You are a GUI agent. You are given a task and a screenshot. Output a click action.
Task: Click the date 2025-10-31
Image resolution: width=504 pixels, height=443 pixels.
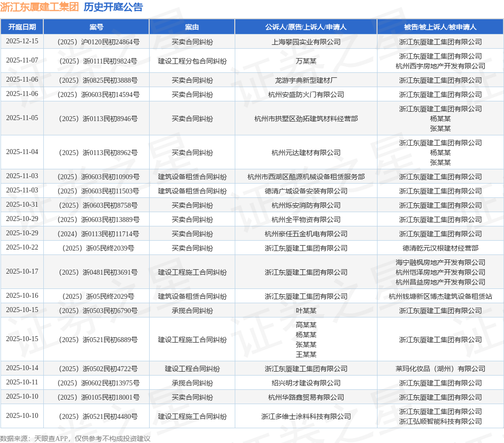point(22,204)
